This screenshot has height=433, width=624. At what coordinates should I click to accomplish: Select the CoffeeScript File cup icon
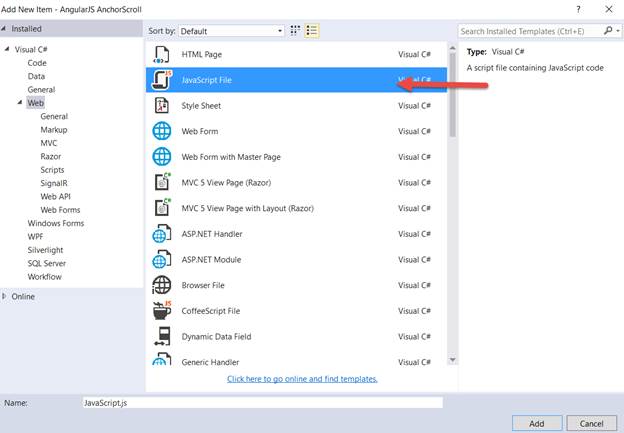162,310
